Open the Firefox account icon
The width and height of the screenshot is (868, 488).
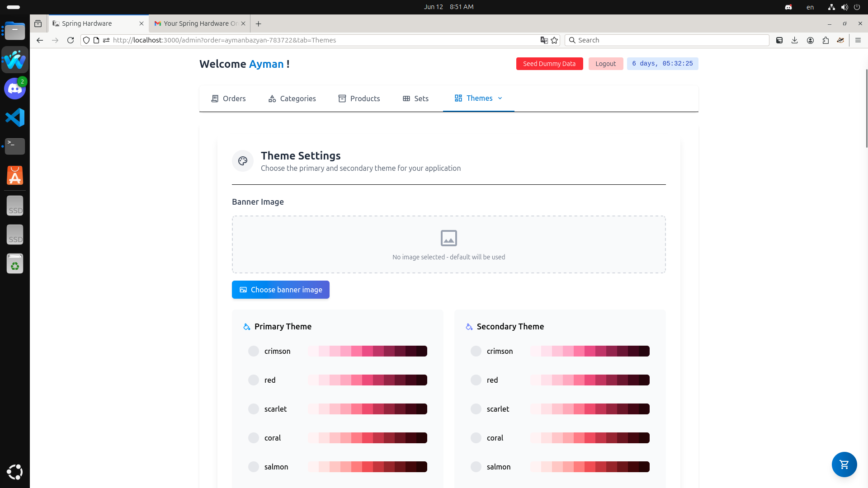pos(810,40)
